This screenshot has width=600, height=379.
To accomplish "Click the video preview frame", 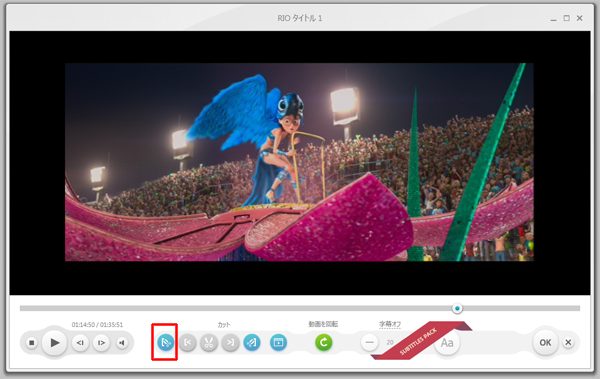I will coord(299,162).
